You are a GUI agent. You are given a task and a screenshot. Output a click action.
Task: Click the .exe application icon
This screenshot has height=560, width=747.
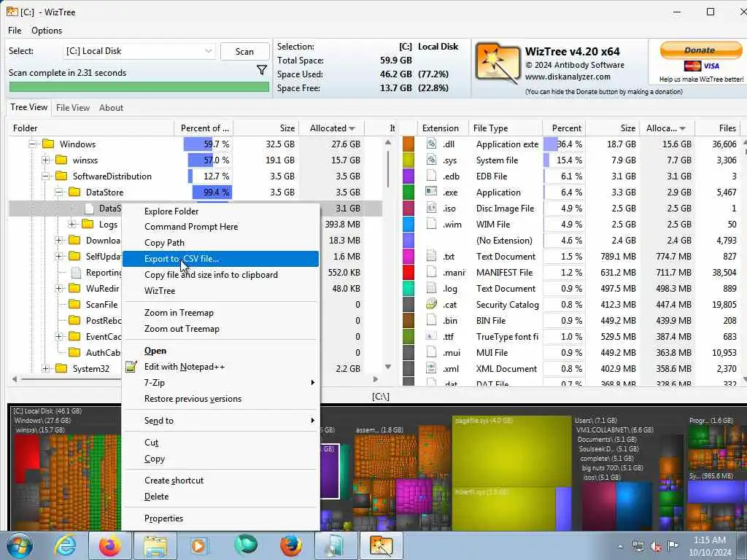point(432,192)
